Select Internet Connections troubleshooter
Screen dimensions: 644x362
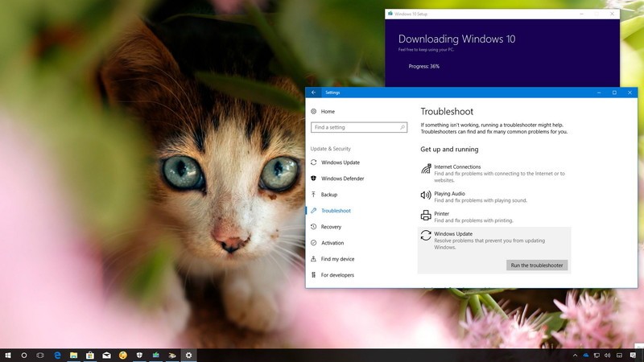point(494,173)
